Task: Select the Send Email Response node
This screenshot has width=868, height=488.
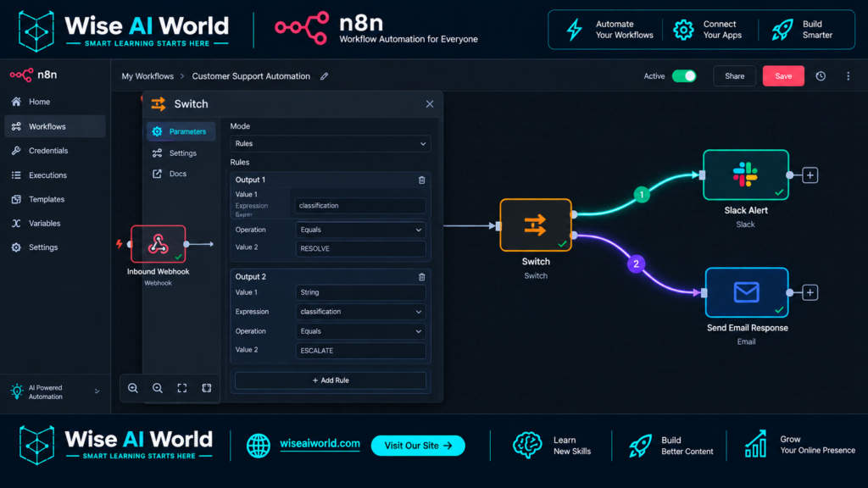Action: (747, 292)
